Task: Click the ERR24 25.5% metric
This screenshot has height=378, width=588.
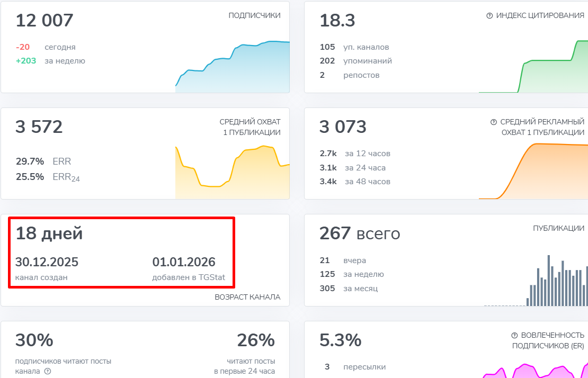Action: pyautogui.click(x=48, y=177)
